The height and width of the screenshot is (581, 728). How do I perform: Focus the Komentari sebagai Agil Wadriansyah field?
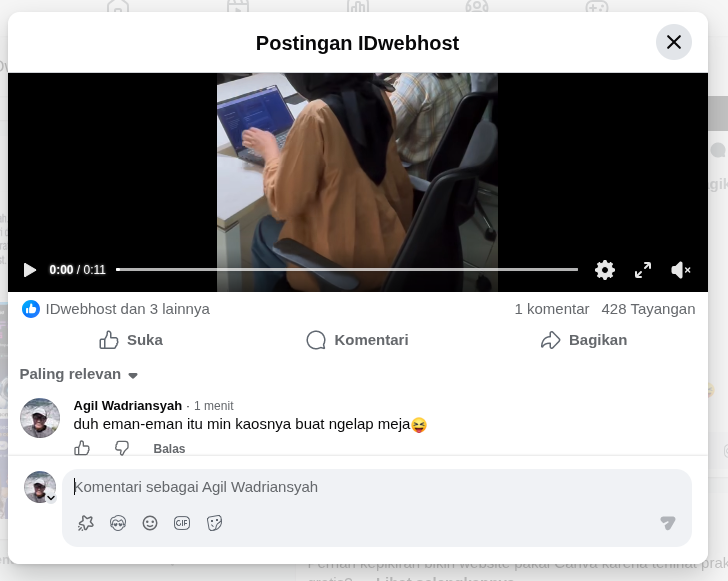point(377,487)
